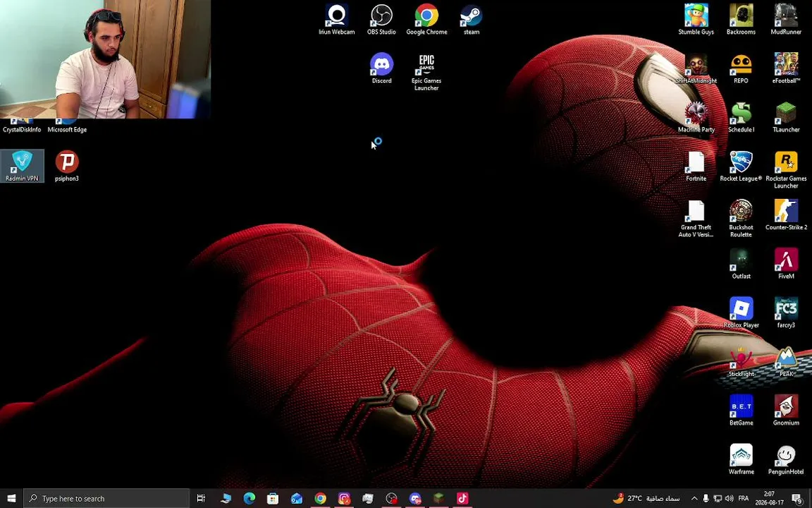Open Microsoft Edge from the taskbar
812x508 pixels.
coord(249,498)
